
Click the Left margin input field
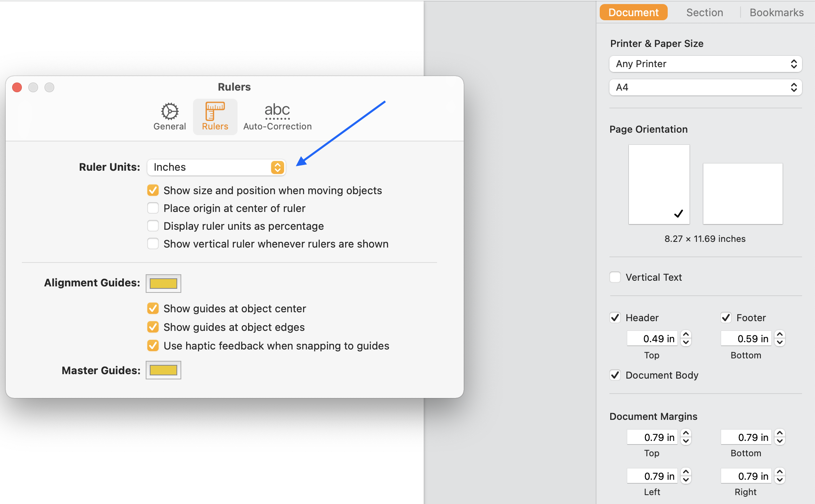point(652,476)
